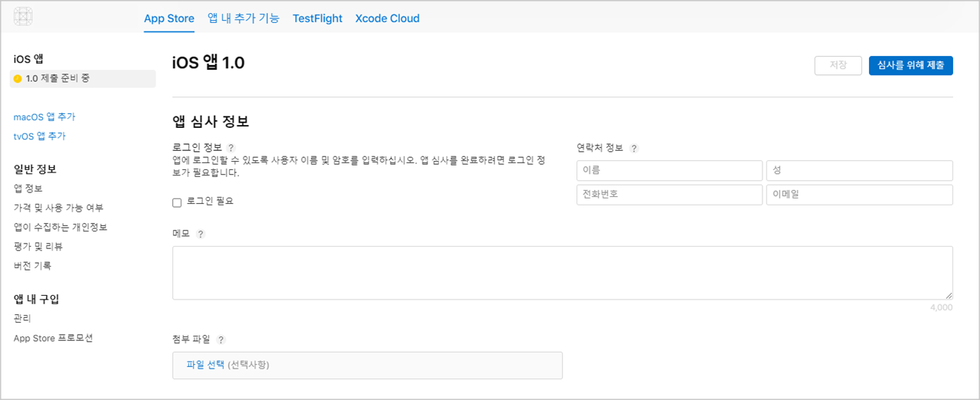Click the 4,000 character count text

click(x=941, y=307)
